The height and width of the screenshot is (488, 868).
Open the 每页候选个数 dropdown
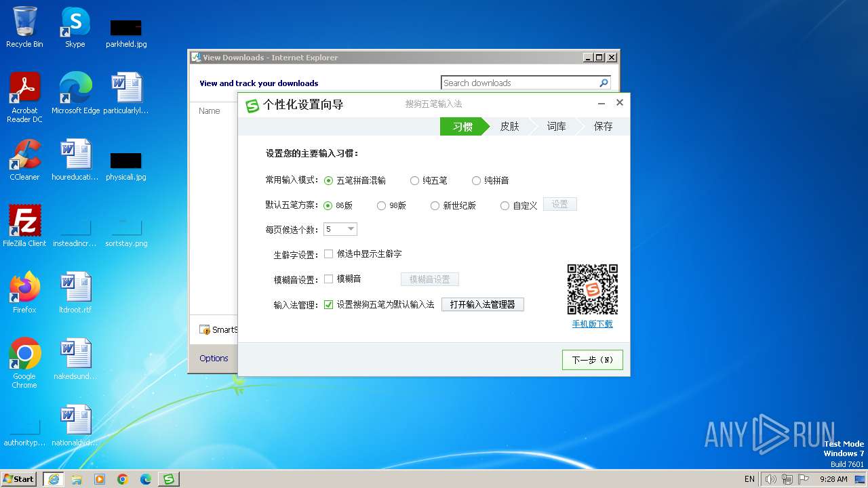tap(340, 229)
